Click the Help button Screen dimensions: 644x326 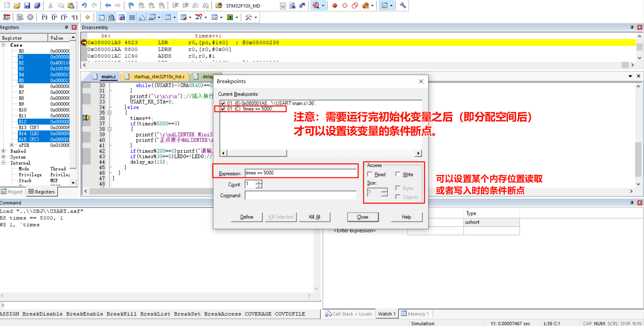tap(406, 217)
